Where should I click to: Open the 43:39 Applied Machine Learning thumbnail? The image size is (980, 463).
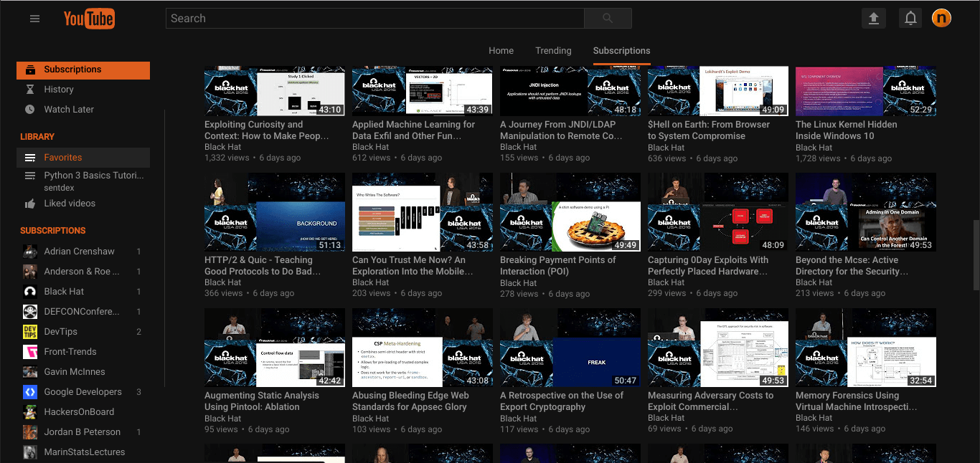coord(423,91)
